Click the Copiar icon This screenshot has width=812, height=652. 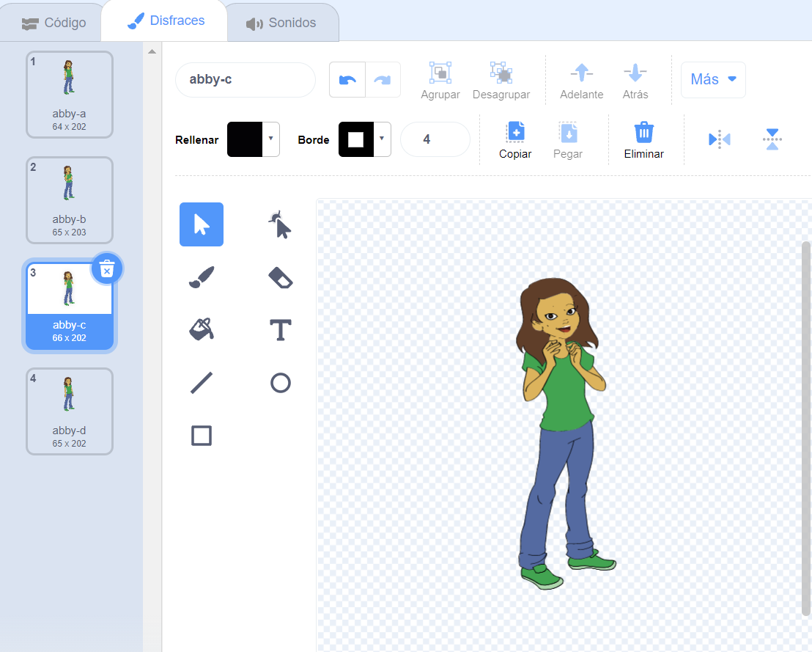[515, 132]
